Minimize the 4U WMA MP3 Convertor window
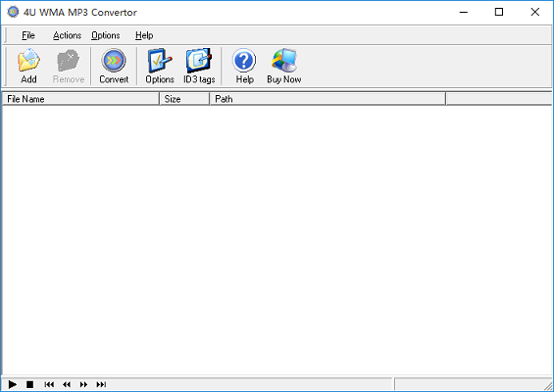The width and height of the screenshot is (554, 392). [464, 12]
